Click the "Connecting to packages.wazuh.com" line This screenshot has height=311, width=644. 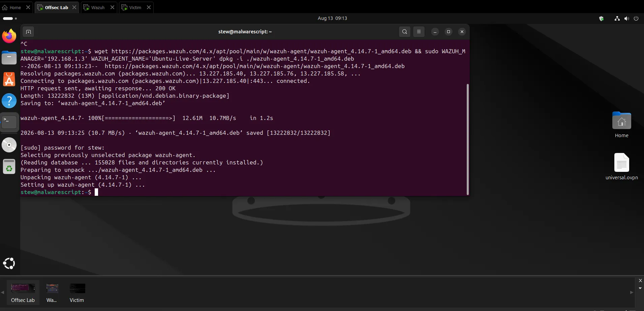[x=165, y=81]
